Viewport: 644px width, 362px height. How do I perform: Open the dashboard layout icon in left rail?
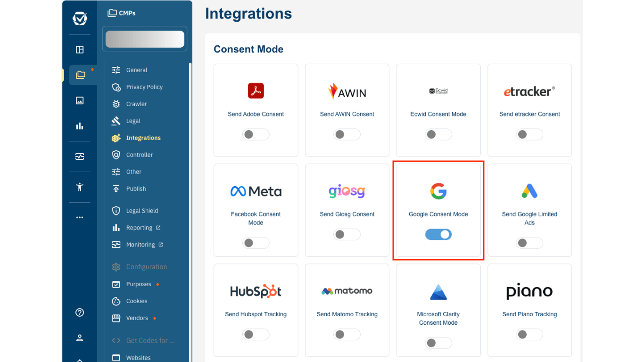point(80,49)
